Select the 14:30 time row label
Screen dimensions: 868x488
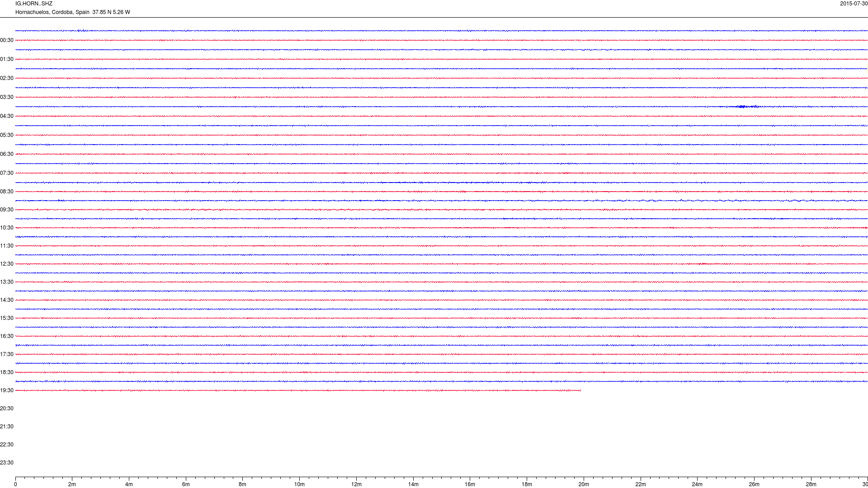(7, 300)
